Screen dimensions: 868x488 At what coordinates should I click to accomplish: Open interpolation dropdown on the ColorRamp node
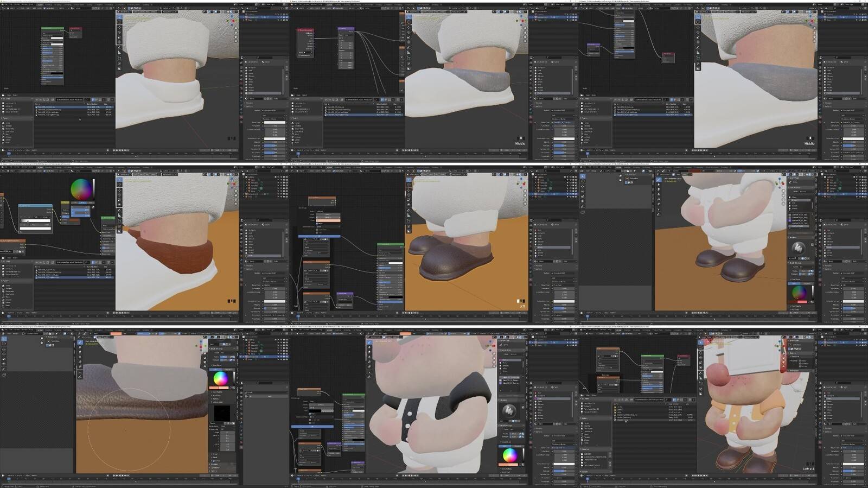(x=43, y=217)
